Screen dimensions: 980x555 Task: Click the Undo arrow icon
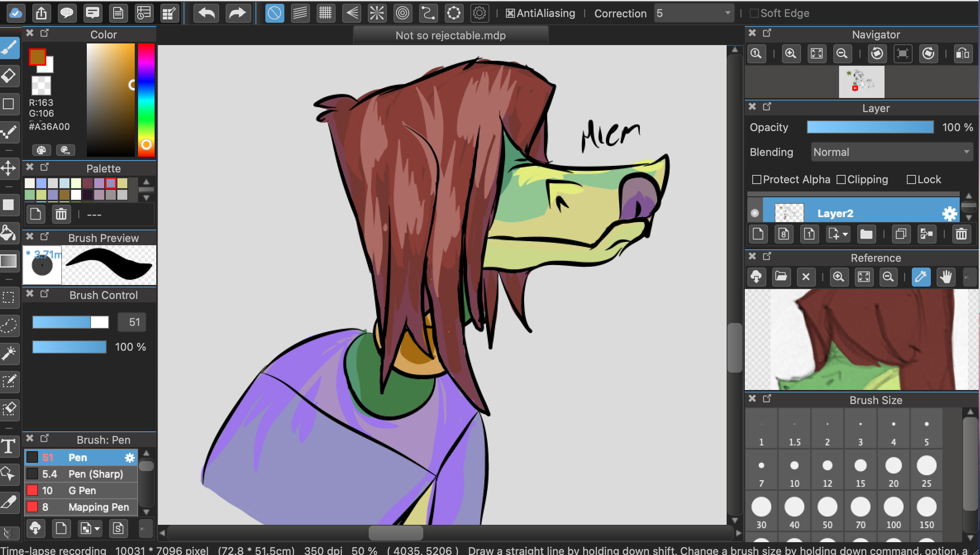pyautogui.click(x=206, y=13)
